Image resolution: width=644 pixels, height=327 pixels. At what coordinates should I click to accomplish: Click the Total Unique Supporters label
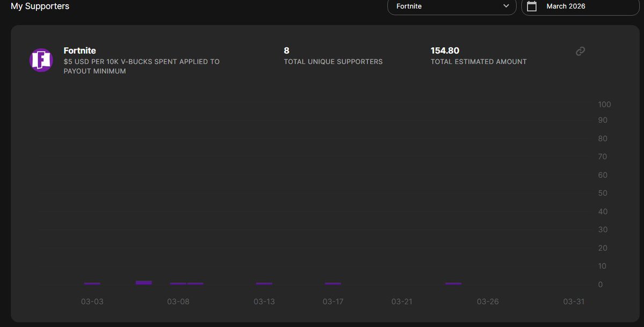[333, 62]
